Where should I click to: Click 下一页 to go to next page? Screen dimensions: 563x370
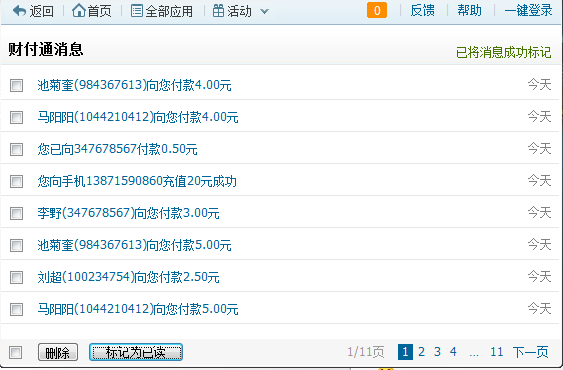click(x=531, y=352)
